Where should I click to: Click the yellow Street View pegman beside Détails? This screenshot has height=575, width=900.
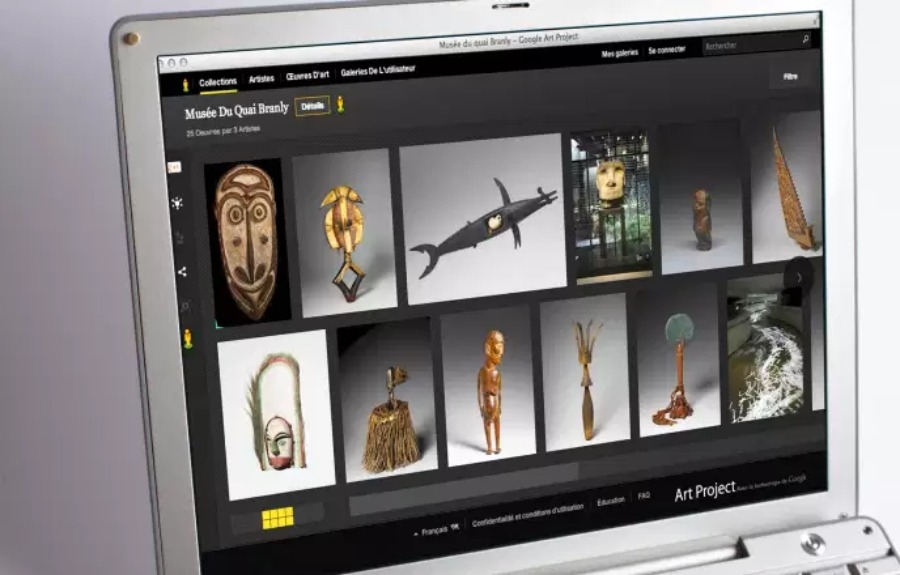(340, 104)
